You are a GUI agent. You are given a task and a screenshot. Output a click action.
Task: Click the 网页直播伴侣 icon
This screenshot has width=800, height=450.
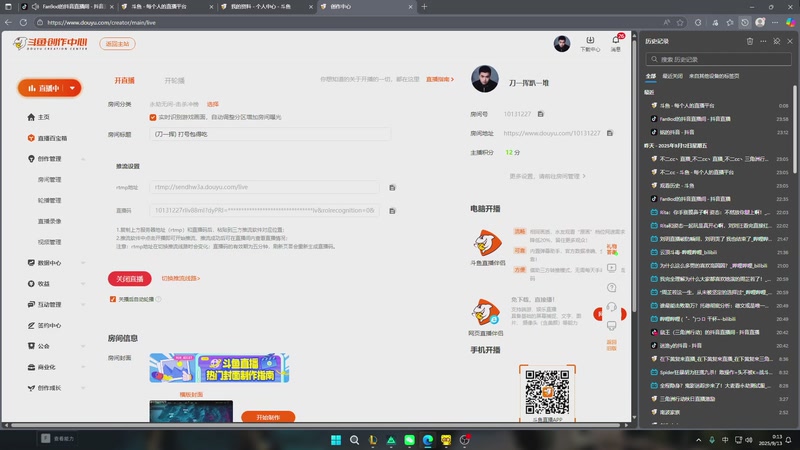point(486,313)
